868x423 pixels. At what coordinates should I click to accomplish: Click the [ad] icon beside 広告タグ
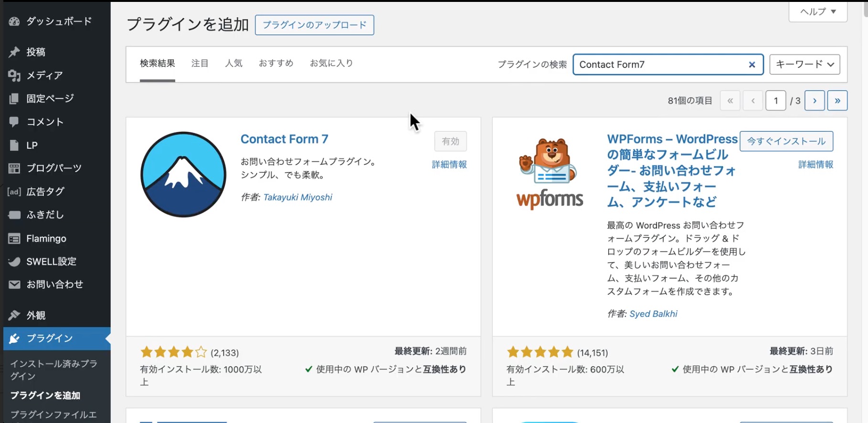(14, 191)
